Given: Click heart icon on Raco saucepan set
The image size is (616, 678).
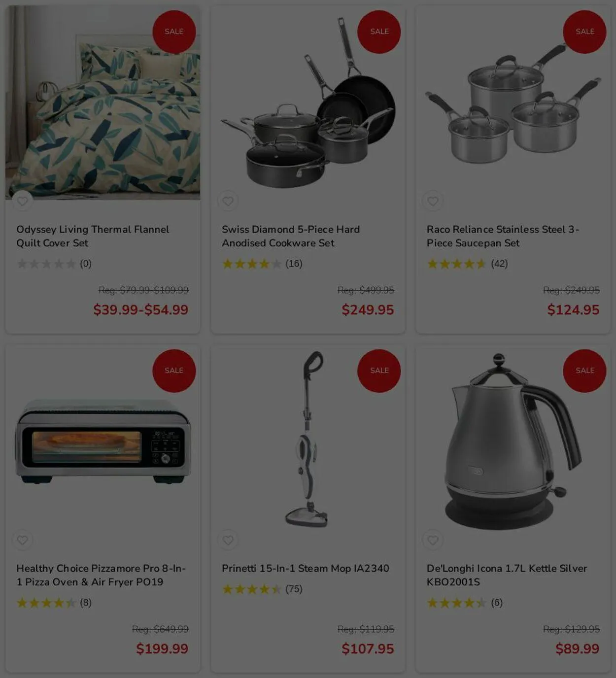Looking at the screenshot, I should (433, 201).
